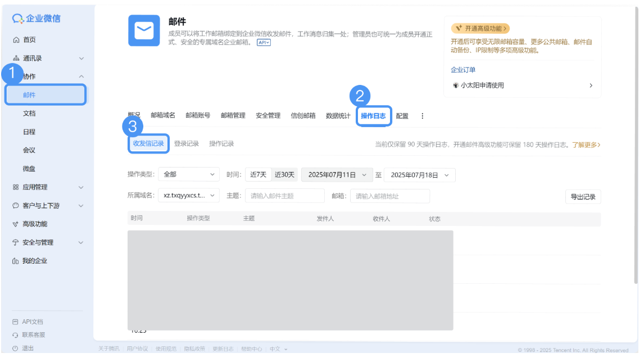Click the 联系客服 headset icon
Viewport: 644px width, 362px height.
click(15, 335)
